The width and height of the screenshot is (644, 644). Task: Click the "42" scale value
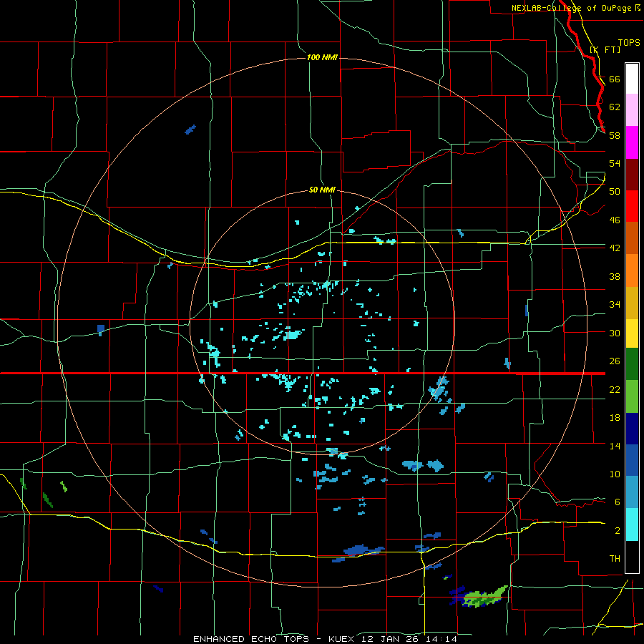point(615,248)
